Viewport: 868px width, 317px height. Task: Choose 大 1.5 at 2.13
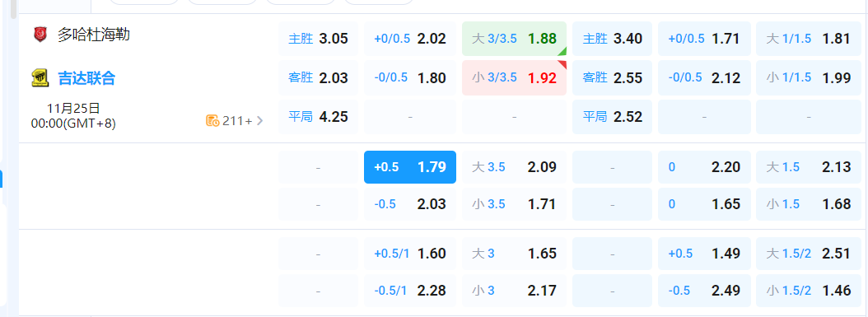point(809,167)
